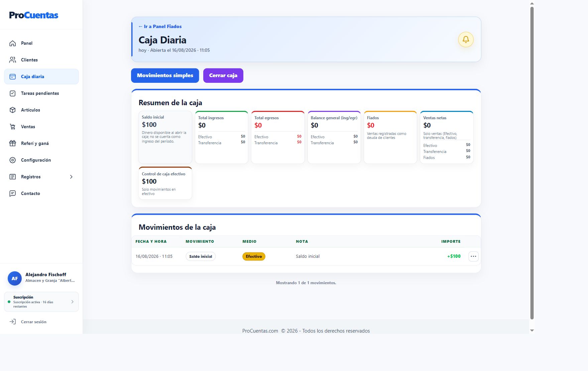Click the Clientes people icon
588x371 pixels.
point(13,60)
